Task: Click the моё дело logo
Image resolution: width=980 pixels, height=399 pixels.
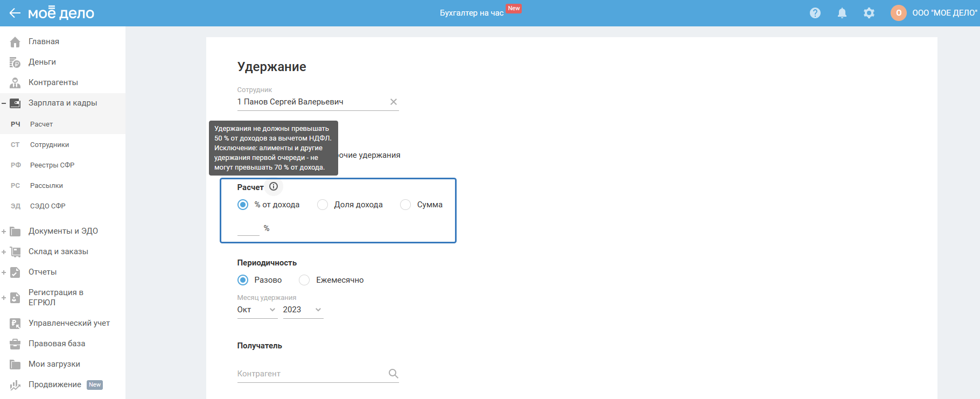Action: [61, 13]
